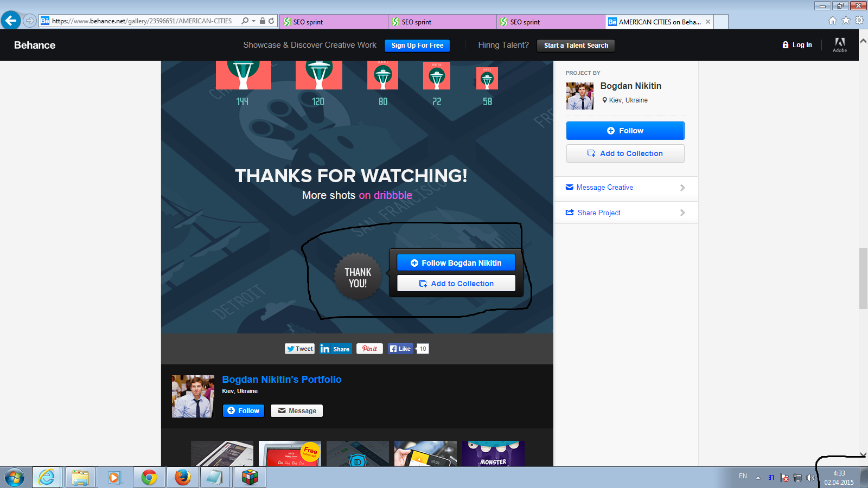Image resolution: width=868 pixels, height=488 pixels.
Task: Switch to the middle SEO sprint tab
Action: 442,22
